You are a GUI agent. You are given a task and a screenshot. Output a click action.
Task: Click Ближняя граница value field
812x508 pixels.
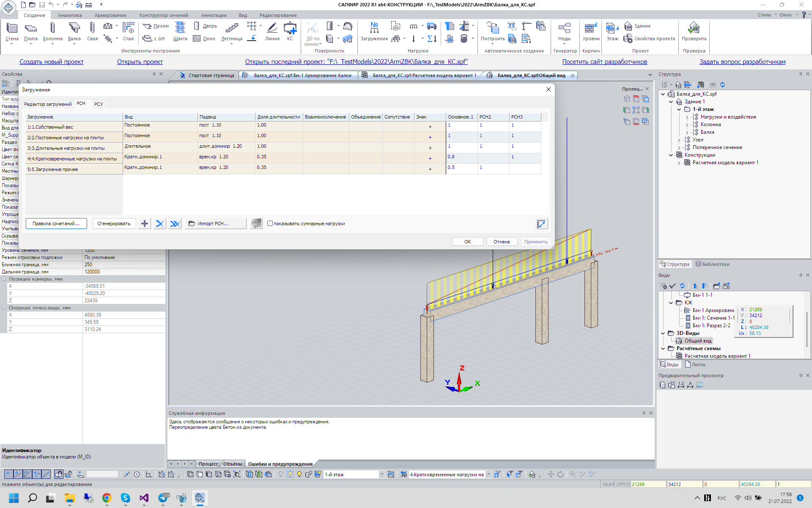pos(123,265)
